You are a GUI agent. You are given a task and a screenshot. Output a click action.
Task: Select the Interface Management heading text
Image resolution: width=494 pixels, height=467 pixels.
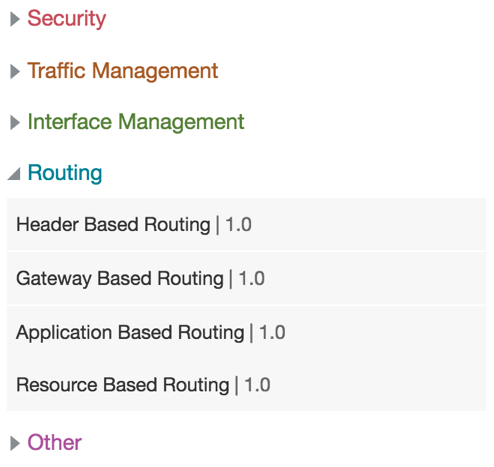(x=136, y=122)
